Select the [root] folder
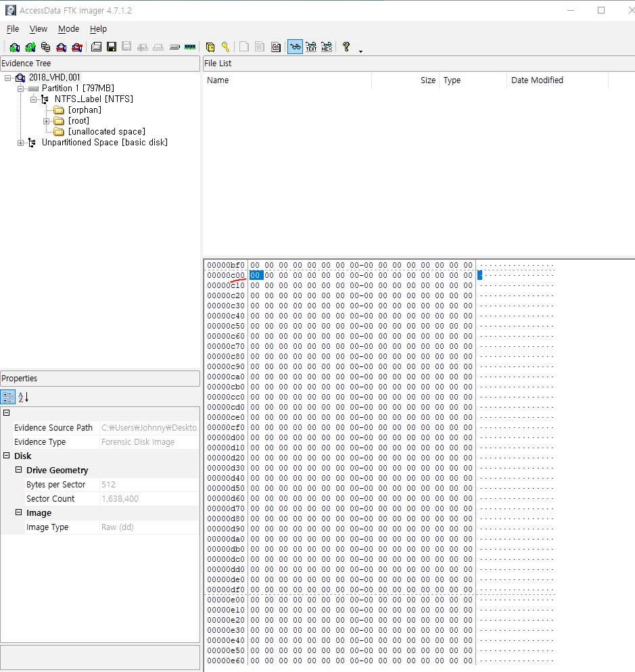The height and width of the screenshot is (672, 635). [78, 121]
